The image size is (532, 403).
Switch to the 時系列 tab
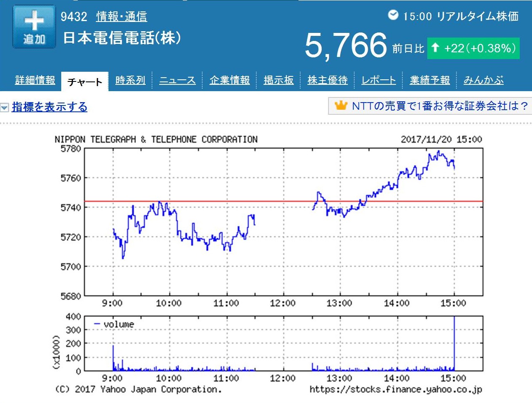click(x=130, y=80)
